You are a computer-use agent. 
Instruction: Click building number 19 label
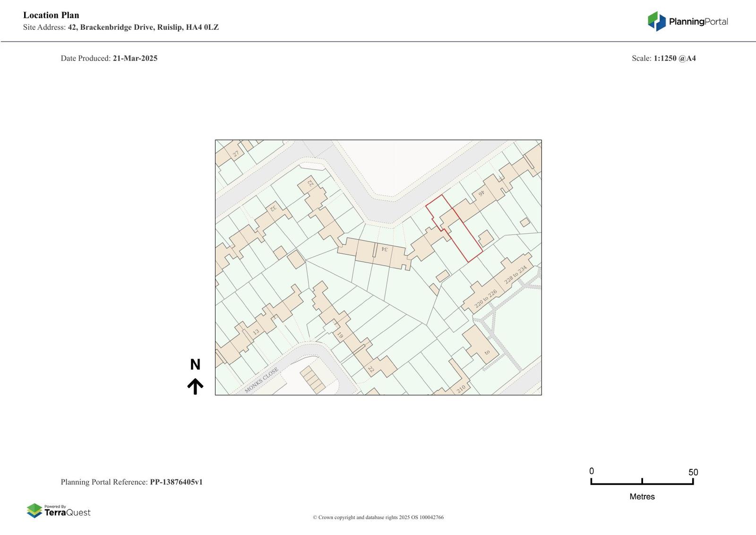[340, 336]
